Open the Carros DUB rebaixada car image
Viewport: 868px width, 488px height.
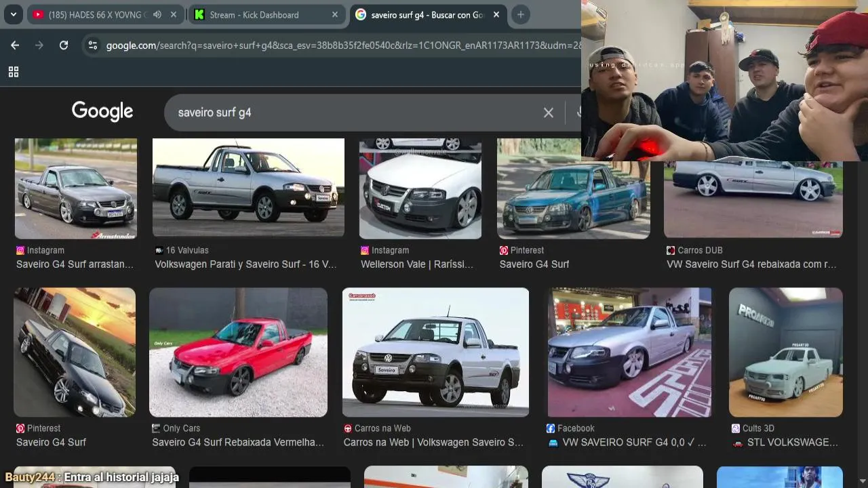[x=753, y=199]
